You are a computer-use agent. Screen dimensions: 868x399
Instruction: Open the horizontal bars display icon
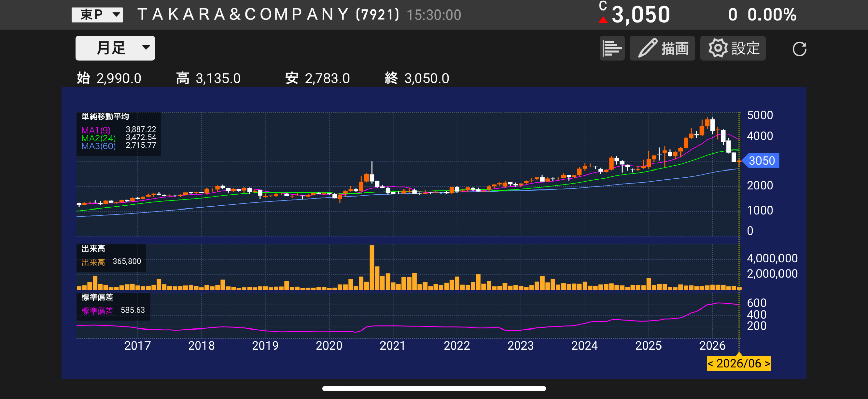tap(612, 48)
